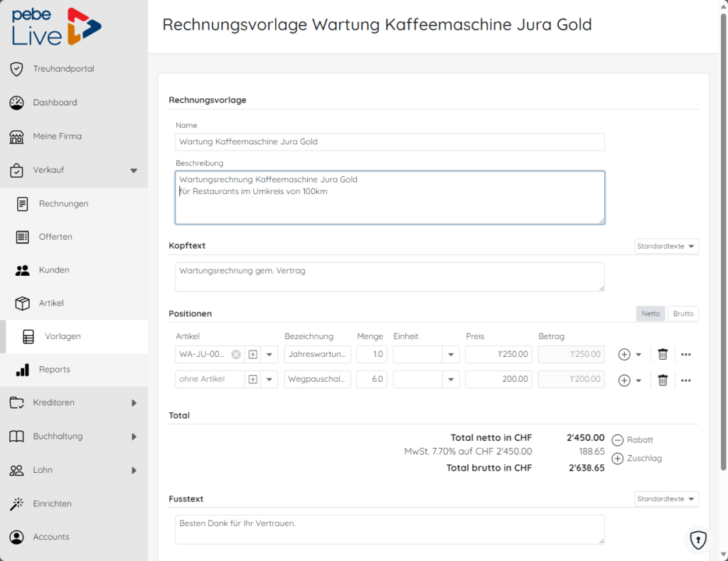Open Einheit dropdown for Jahreswartung row
This screenshot has height=561, width=728.
(450, 354)
